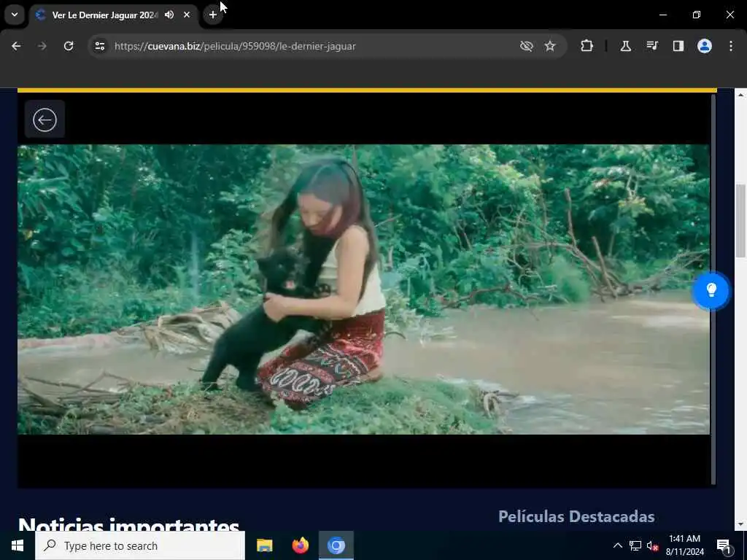Show hidden system tray icons
The image size is (747, 560).
617,545
